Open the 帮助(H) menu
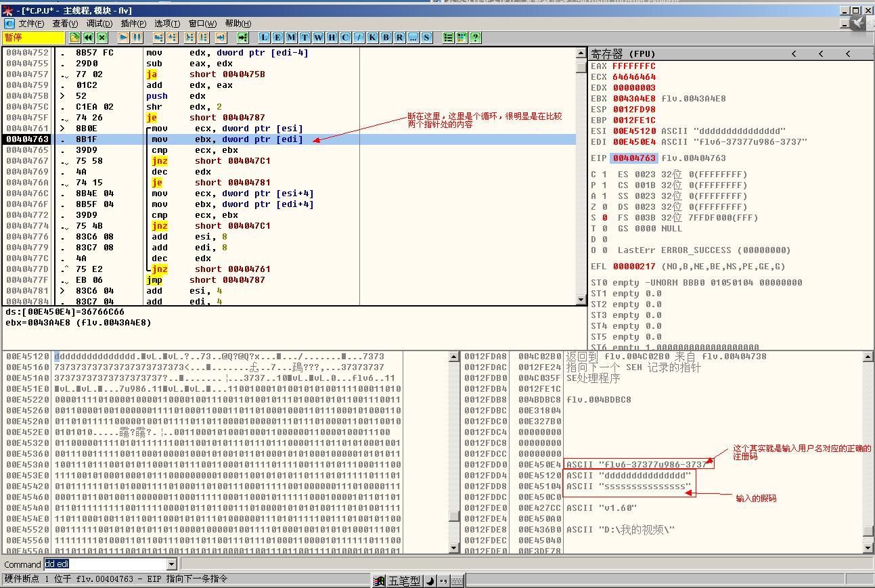This screenshot has width=875, height=588. pos(238,24)
